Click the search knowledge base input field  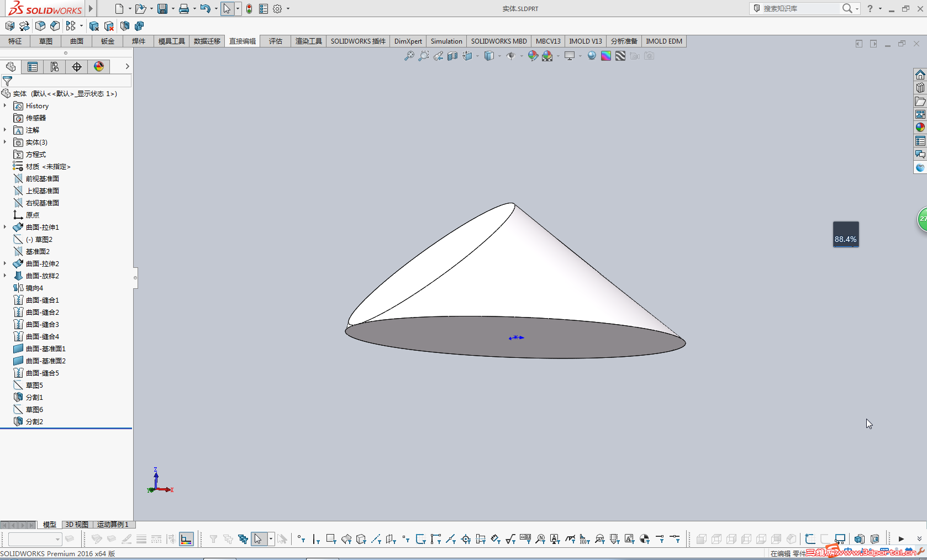pos(800,8)
